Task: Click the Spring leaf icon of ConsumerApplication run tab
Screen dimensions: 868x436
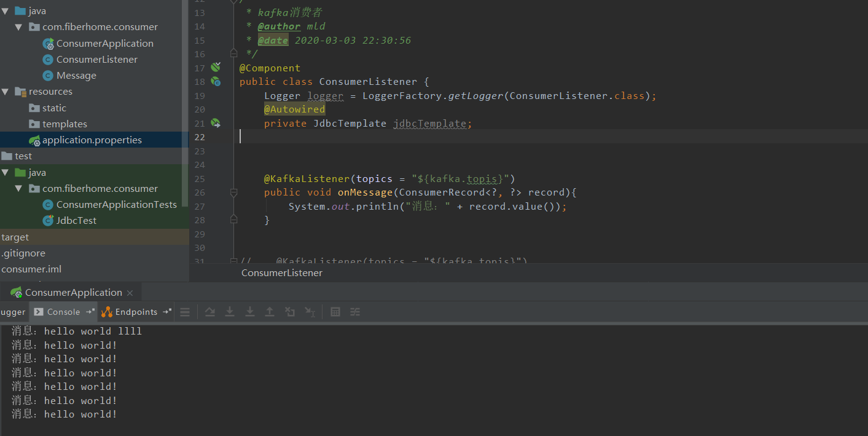Action: pyautogui.click(x=17, y=293)
